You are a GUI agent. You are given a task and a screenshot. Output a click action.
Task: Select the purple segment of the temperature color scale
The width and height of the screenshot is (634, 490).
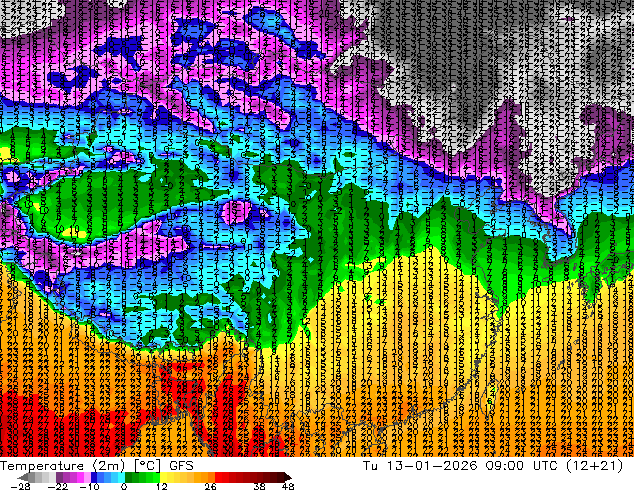(x=73, y=477)
